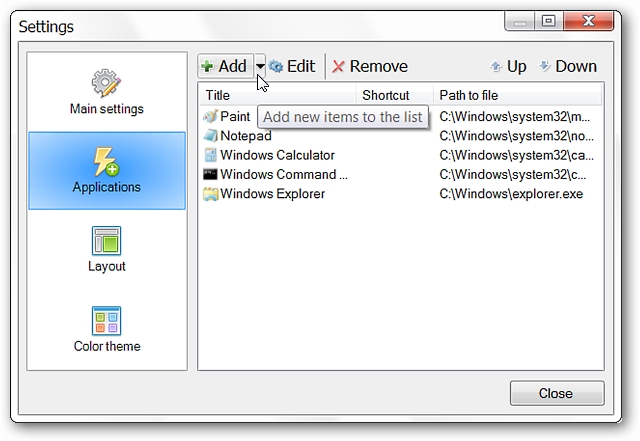Select the Notepad title text

pyautogui.click(x=246, y=136)
